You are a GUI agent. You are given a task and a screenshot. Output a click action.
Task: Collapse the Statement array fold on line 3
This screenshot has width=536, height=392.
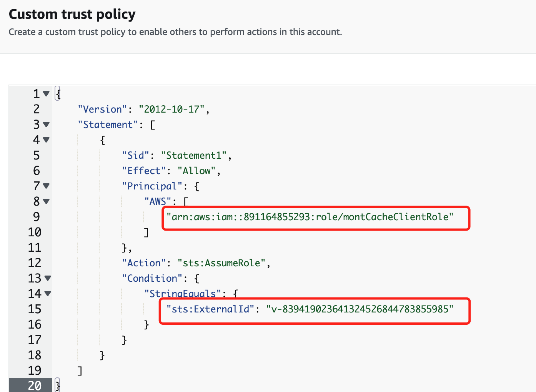[x=46, y=125]
